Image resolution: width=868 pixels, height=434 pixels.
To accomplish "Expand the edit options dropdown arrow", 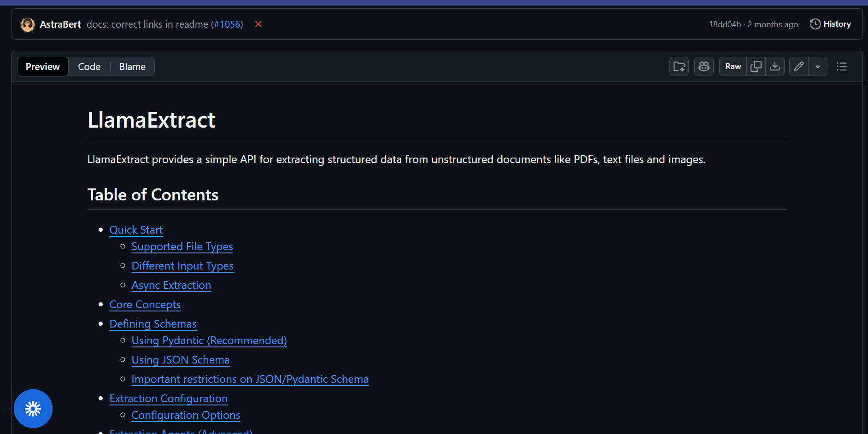I will tap(818, 66).
